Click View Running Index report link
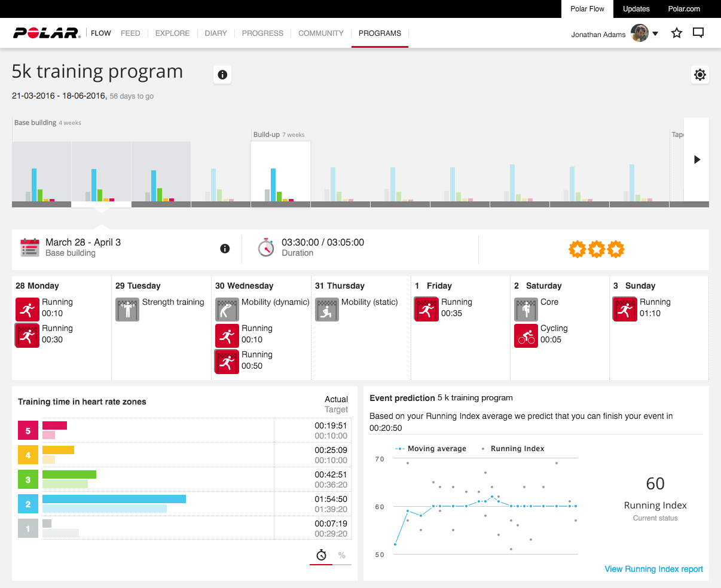 pos(653,569)
